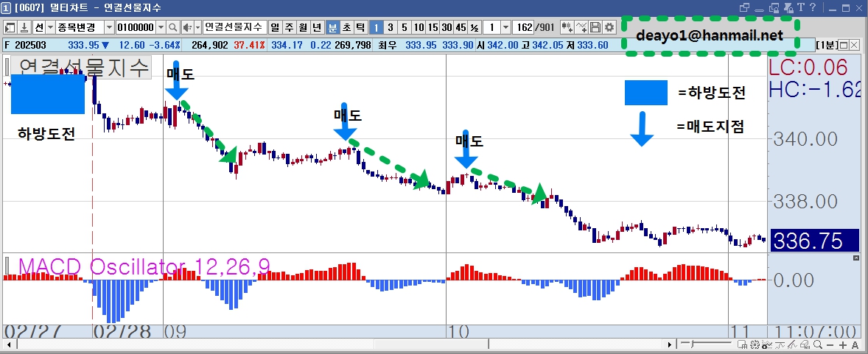Image resolution: width=868 pixels, height=354 pixels.
Task: Click the F 202503 contract code
Action: click(26, 45)
